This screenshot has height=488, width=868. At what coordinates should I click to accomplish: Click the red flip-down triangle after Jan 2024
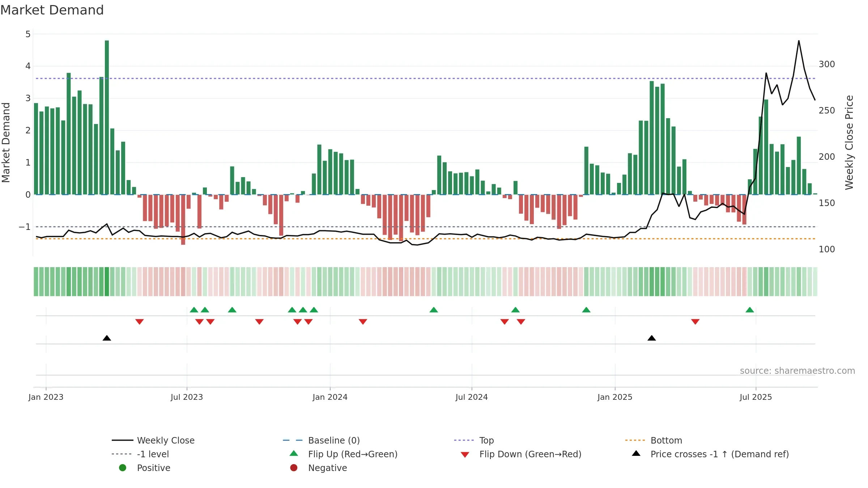tap(363, 322)
